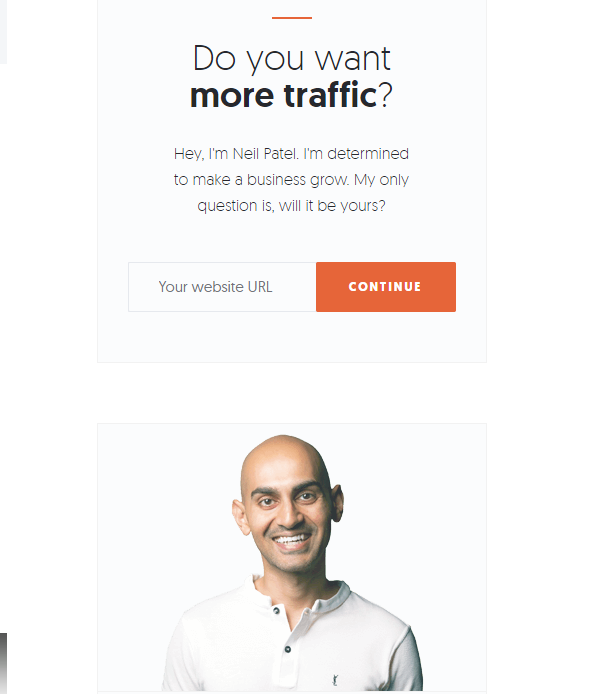Click the "Your website URL" input field
Image resolution: width=598 pixels, height=694 pixels.
pos(222,287)
